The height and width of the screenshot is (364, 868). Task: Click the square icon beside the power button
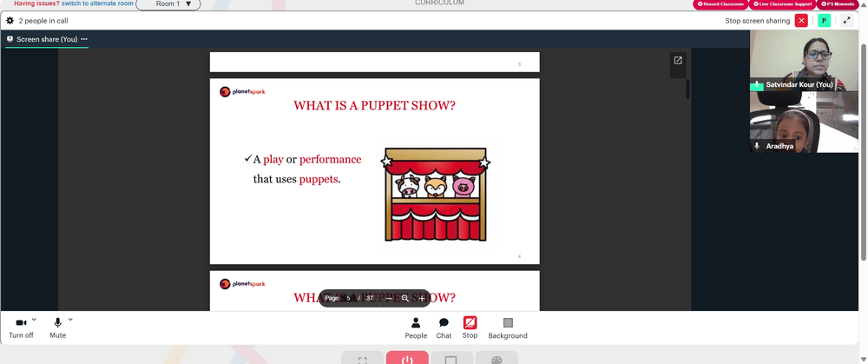451,358
